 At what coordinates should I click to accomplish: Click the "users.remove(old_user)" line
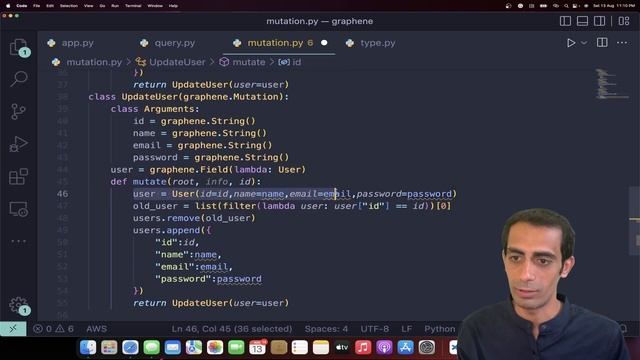coord(194,218)
